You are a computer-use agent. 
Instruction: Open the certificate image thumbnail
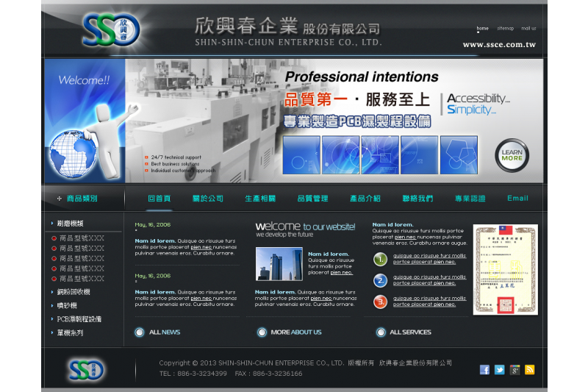click(x=506, y=270)
